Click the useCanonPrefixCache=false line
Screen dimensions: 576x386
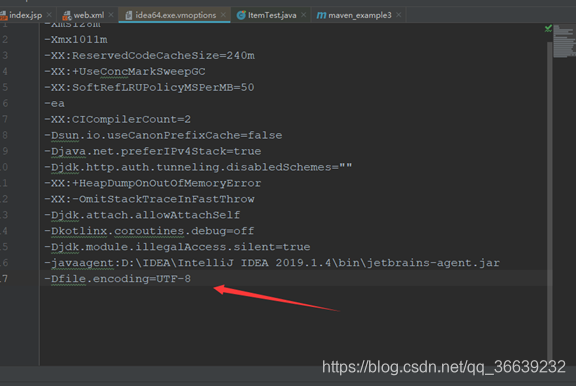(163, 135)
